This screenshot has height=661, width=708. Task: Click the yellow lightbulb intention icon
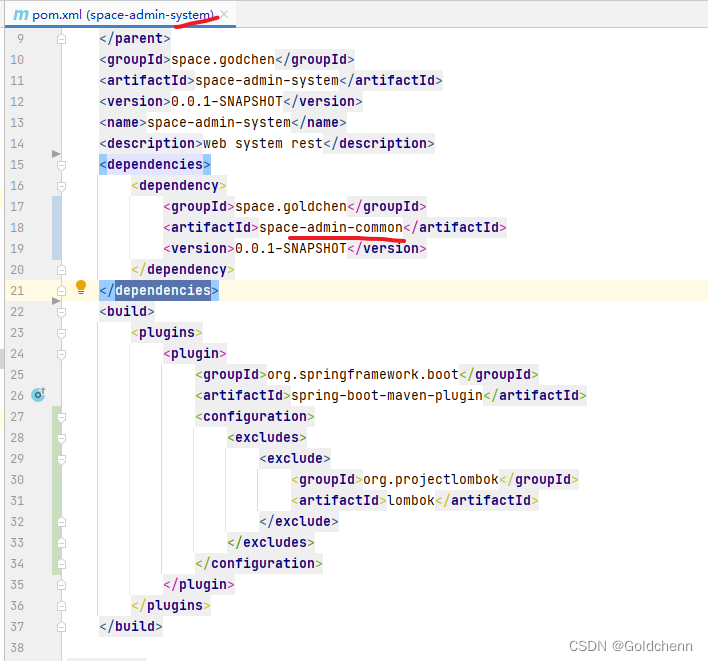tap(81, 287)
